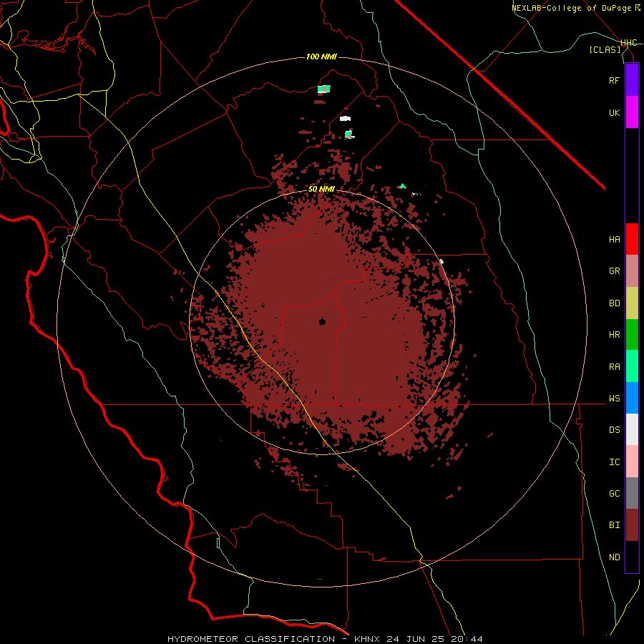Click the 100 NMI range ring label
This screenshot has height=644, width=644.
click(321, 57)
